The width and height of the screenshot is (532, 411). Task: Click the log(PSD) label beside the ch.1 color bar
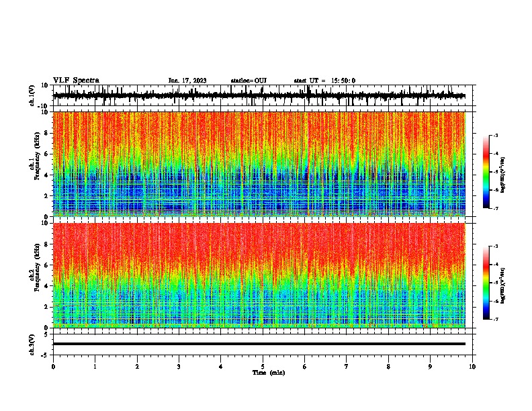pos(503,175)
